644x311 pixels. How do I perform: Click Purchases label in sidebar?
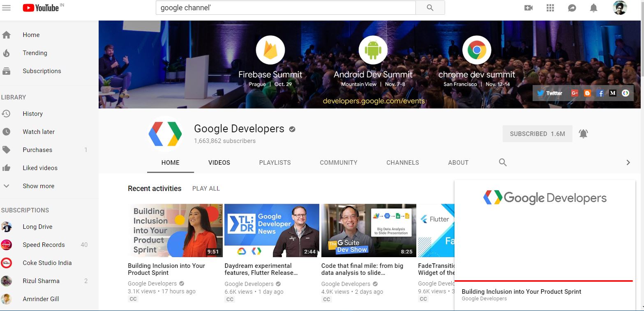[37, 150]
